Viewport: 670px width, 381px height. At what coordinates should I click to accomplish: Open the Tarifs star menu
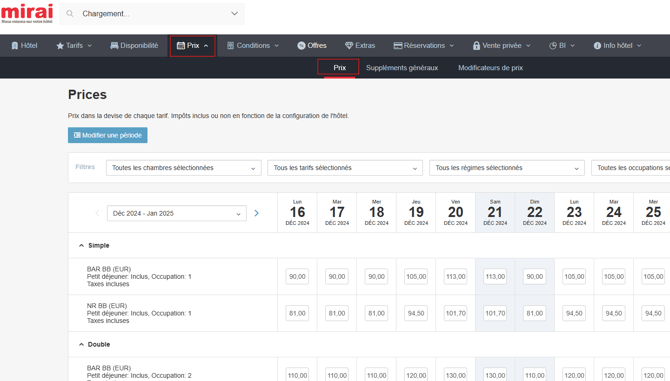click(x=74, y=46)
